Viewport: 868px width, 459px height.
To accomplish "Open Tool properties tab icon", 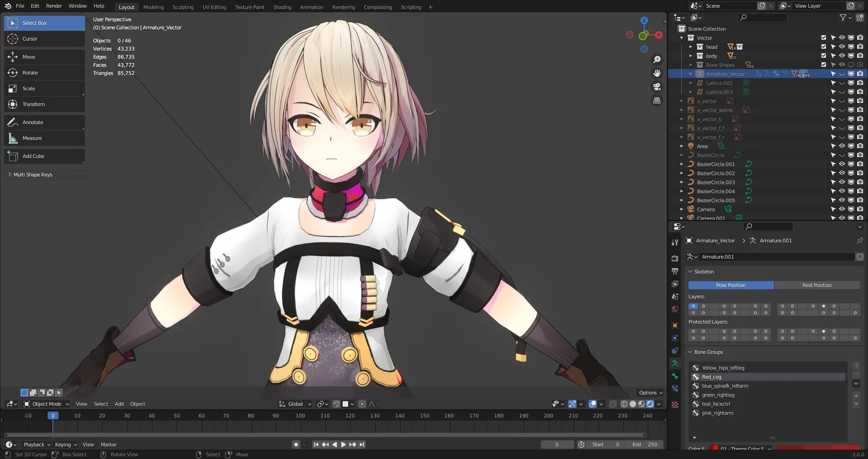I will coord(675,242).
